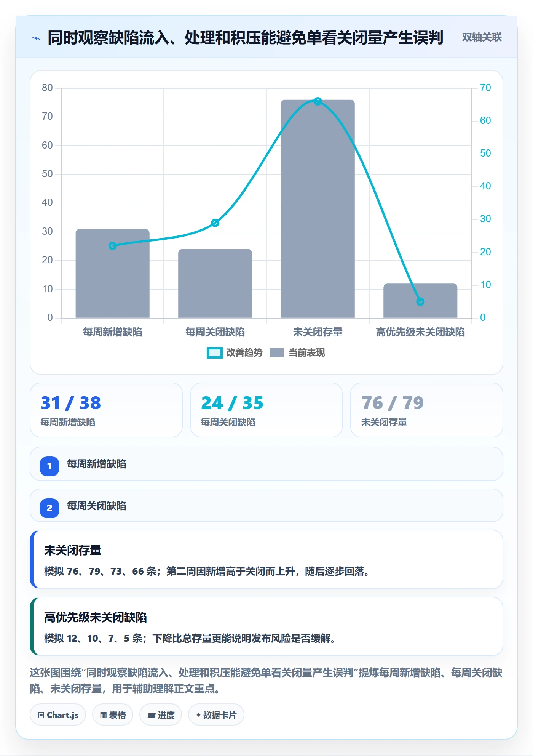Select the 双轴关联 tag in the header
Image resolution: width=533 pixels, height=756 pixels.
click(x=482, y=37)
